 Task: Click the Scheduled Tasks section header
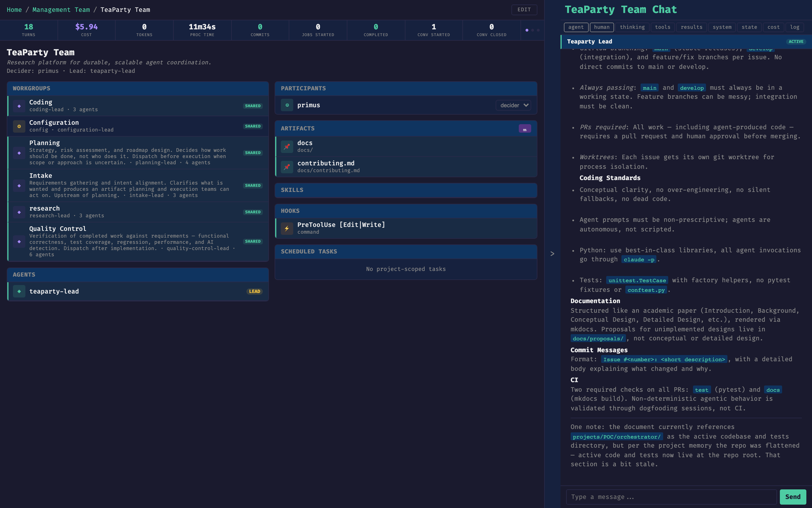pos(406,252)
